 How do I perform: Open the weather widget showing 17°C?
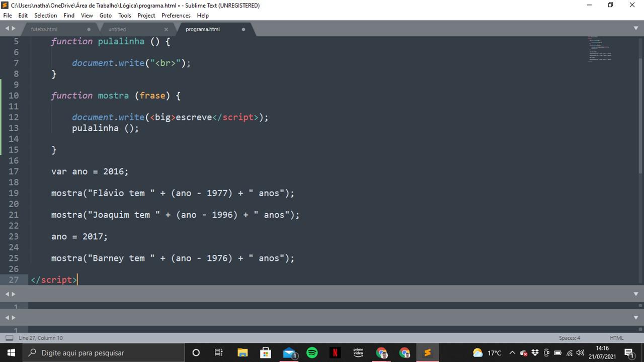(x=488, y=352)
